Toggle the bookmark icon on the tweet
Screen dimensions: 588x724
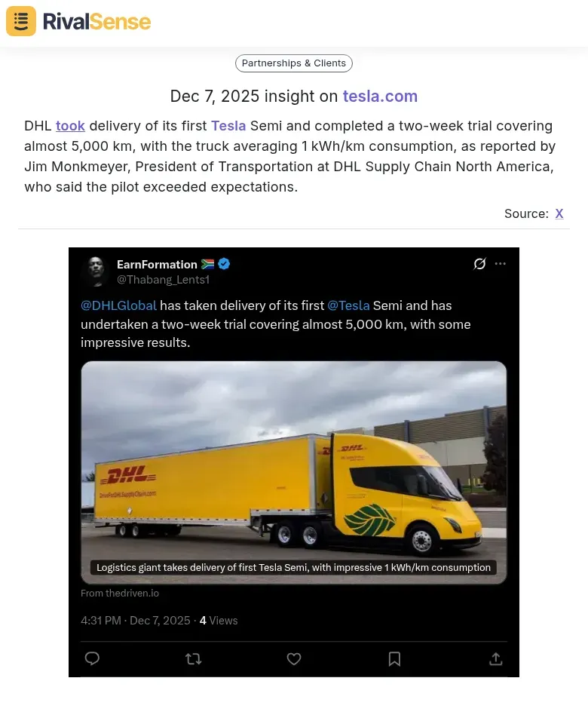point(394,658)
